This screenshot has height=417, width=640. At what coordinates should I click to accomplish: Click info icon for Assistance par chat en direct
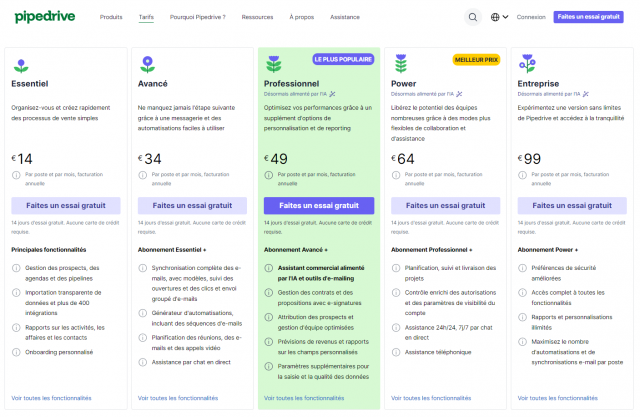point(142,362)
